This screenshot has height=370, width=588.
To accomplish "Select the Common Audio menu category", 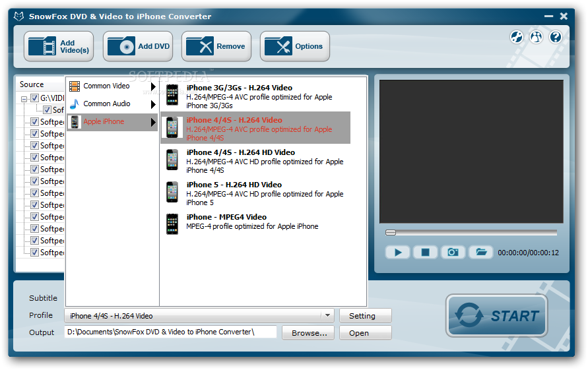I will [112, 104].
